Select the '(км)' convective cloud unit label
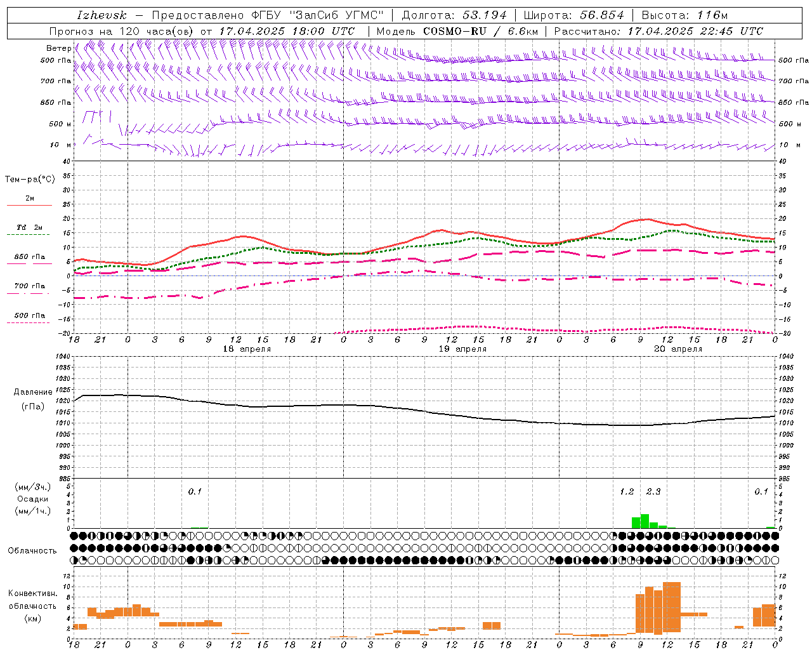This screenshot has height=650, width=812. point(32,618)
